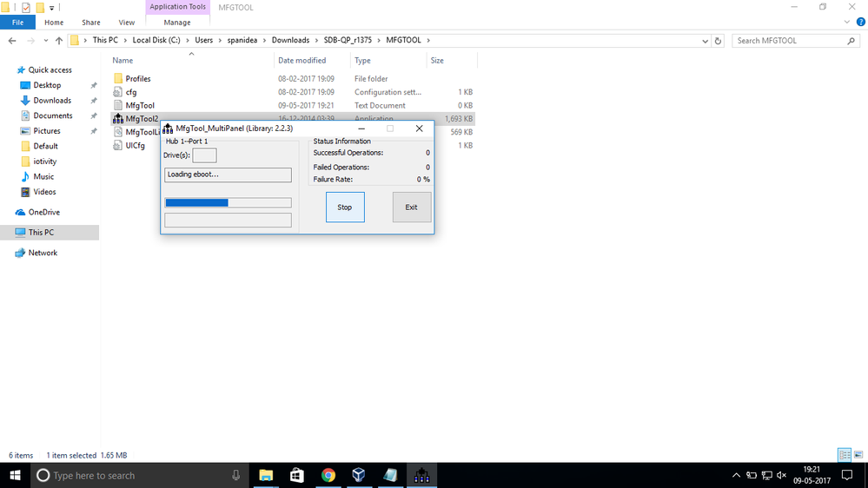Open Google Chrome from the taskbar

[328, 475]
